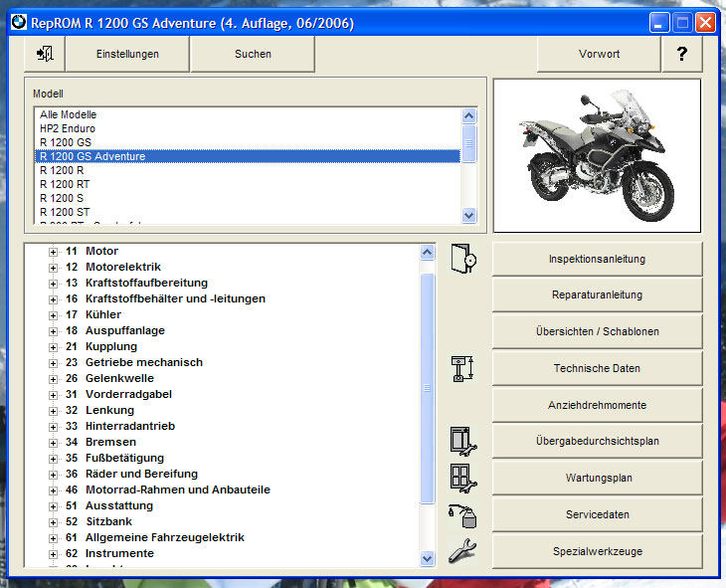Click the grid wrench icon beside Wartungsplan
The height and width of the screenshot is (588, 726).
tap(463, 478)
